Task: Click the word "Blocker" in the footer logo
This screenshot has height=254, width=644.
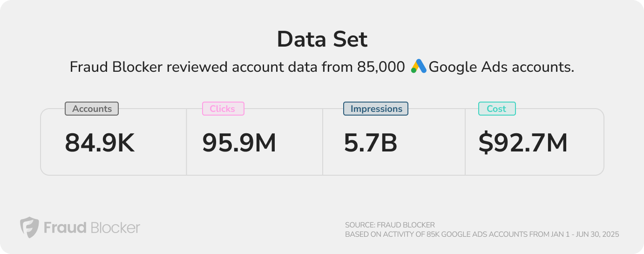Action: (115, 227)
